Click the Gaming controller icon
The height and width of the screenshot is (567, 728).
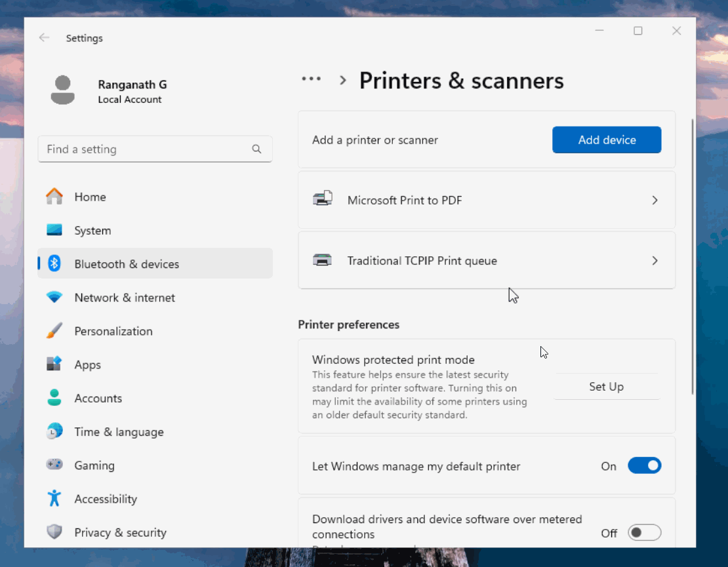(x=54, y=465)
